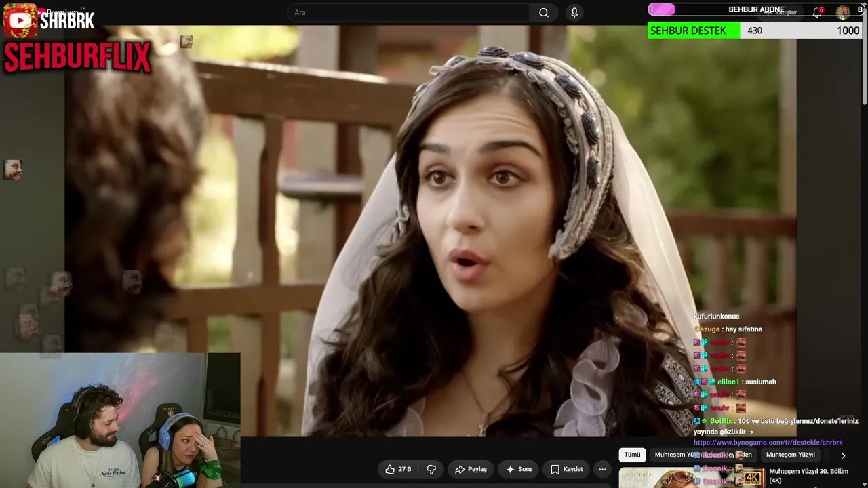Image resolution: width=868 pixels, height=488 pixels.
Task: Select the "Muhteşem Yüzyıl" filter chip
Action: click(790, 455)
